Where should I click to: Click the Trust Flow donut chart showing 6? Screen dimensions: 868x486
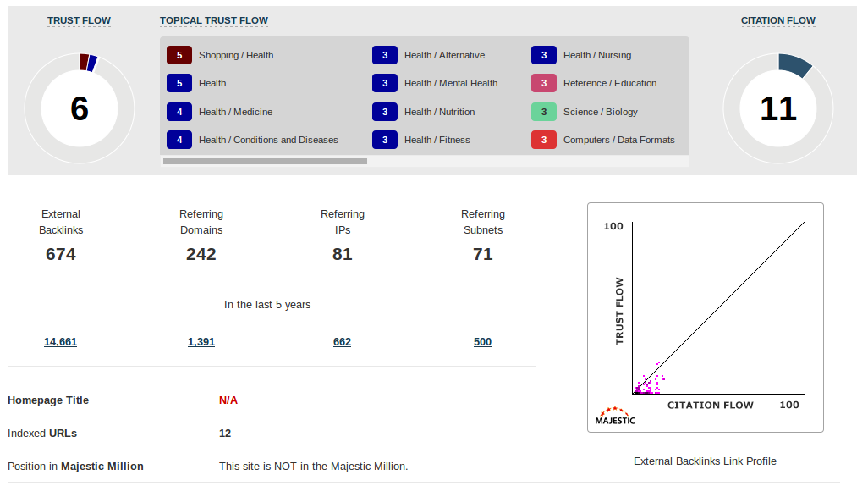[x=80, y=108]
